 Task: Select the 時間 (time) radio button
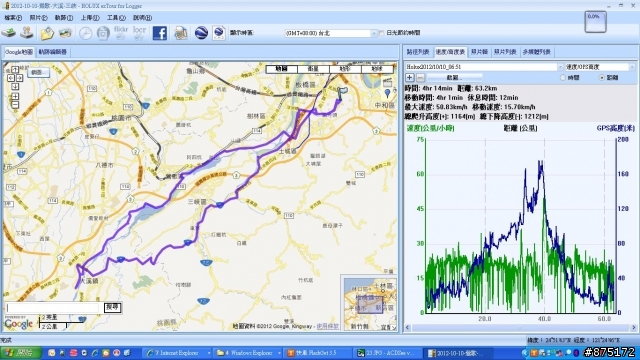point(563,78)
